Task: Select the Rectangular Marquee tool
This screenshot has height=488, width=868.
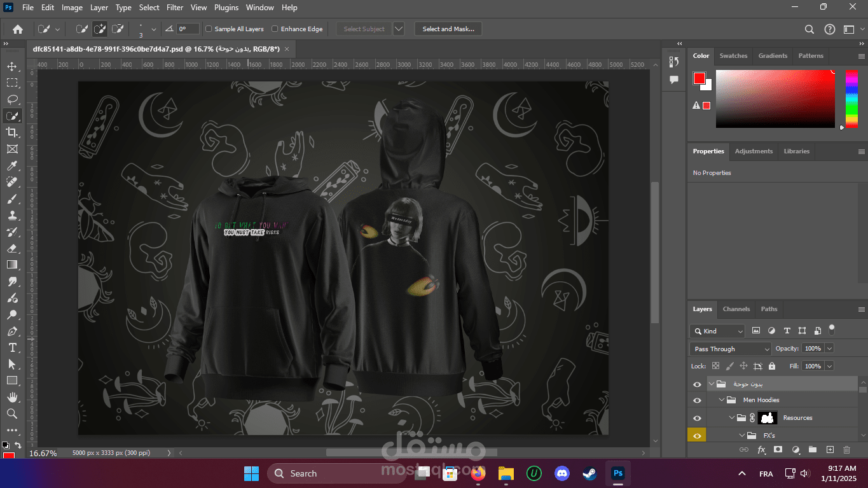Action: tap(12, 83)
